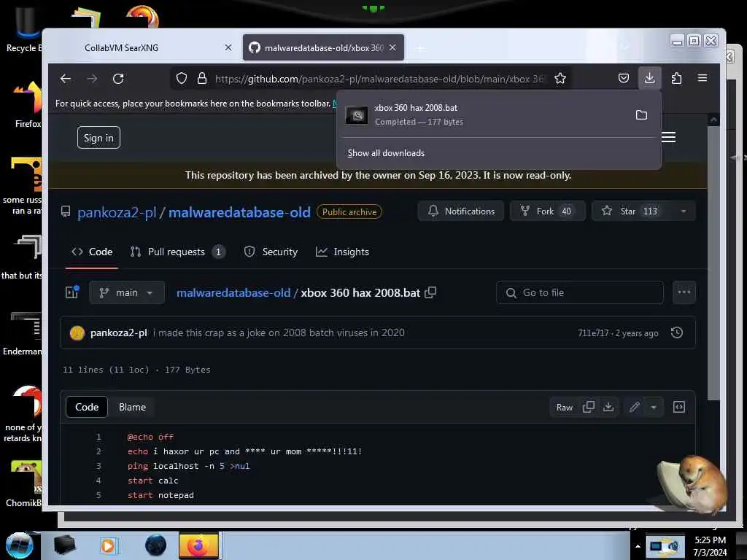Image resolution: width=747 pixels, height=560 pixels.
Task: Open a new Firefox tab
Action: pos(419,48)
